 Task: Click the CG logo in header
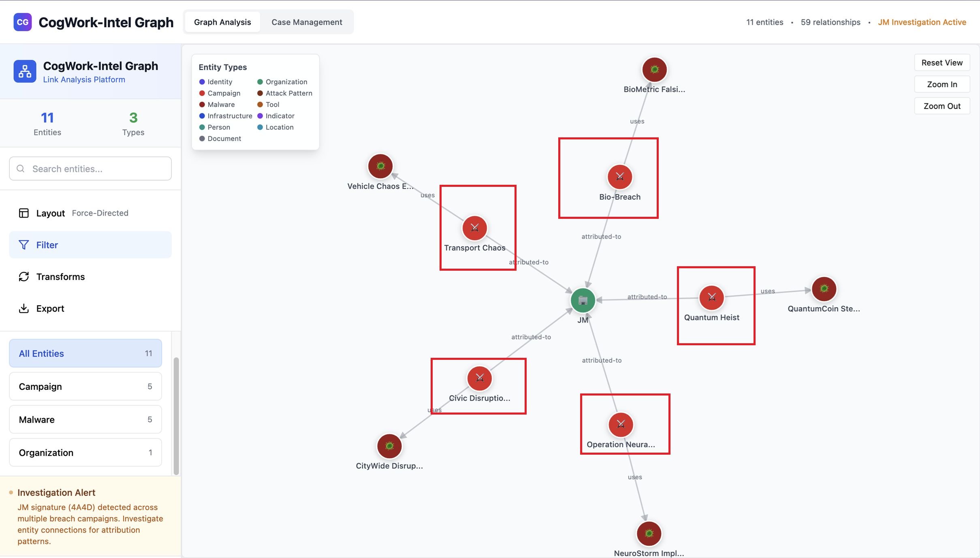click(x=23, y=22)
